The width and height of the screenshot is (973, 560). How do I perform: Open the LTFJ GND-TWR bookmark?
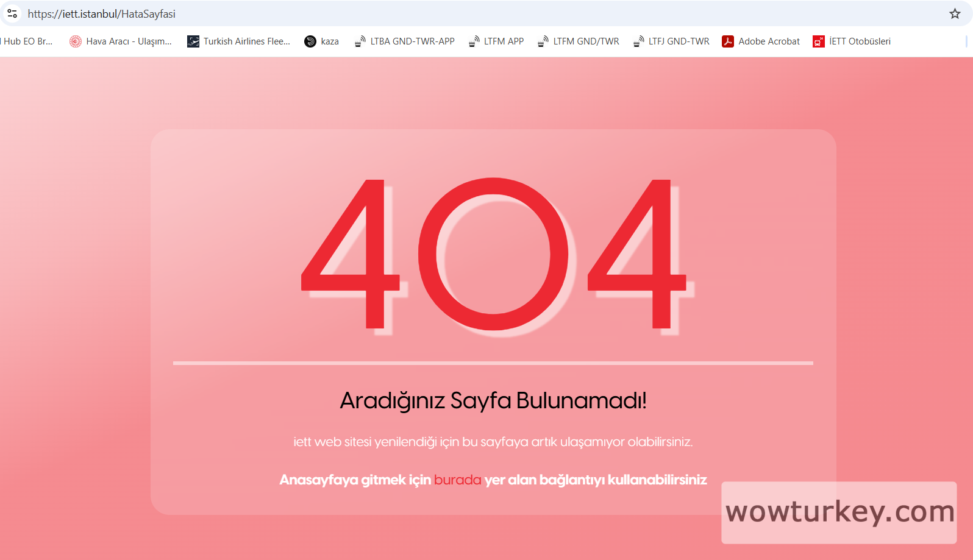(x=671, y=41)
